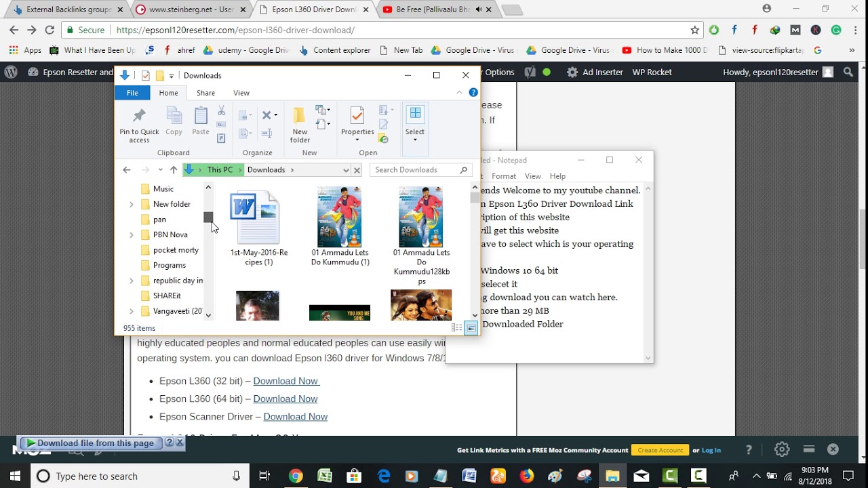Click navigation pane scroll down arrow

click(208, 315)
